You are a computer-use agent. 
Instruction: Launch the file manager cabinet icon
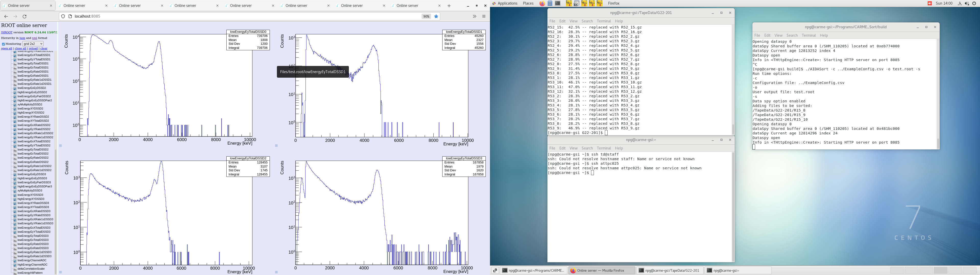[550, 3]
